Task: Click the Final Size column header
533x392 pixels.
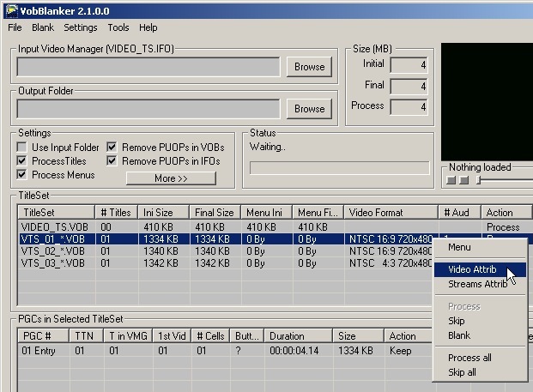Action: [x=215, y=213]
